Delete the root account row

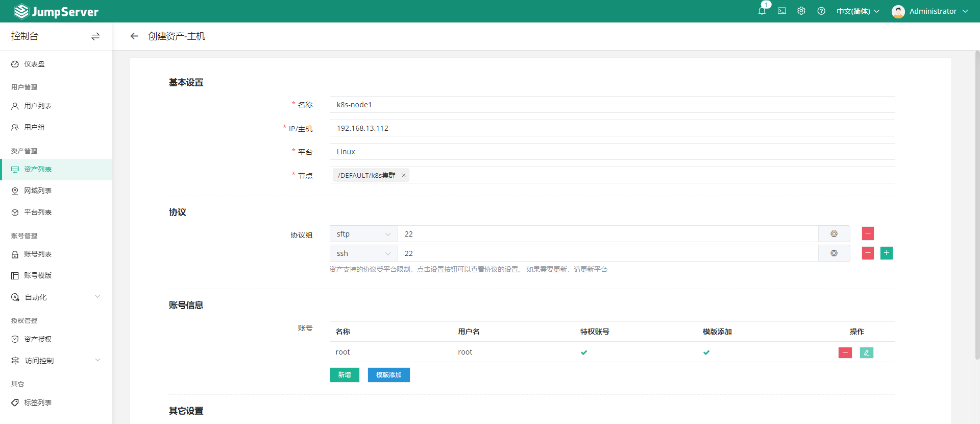845,352
